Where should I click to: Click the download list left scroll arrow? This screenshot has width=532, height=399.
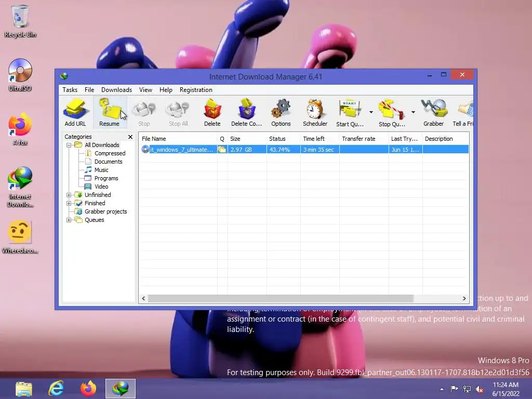tap(143, 299)
